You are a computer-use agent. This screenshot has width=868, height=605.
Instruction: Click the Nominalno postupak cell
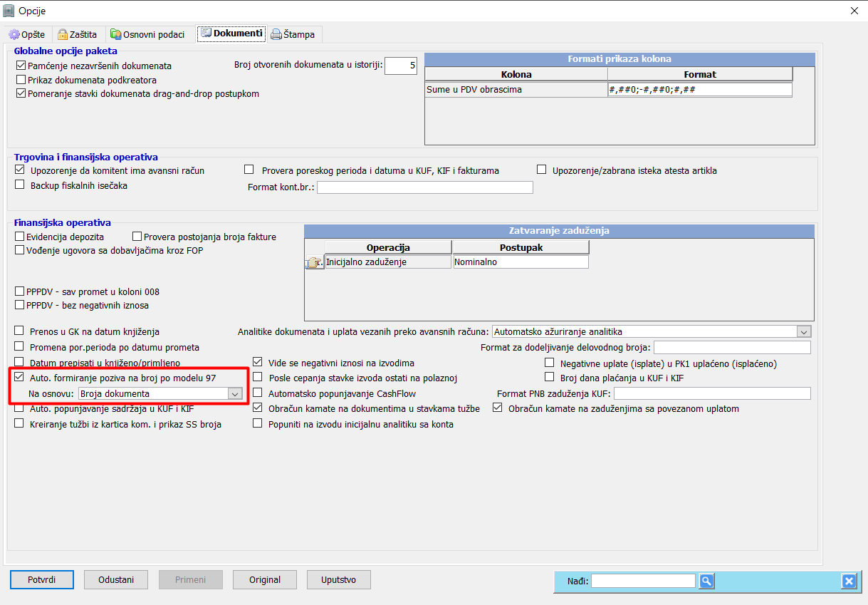[521, 262]
